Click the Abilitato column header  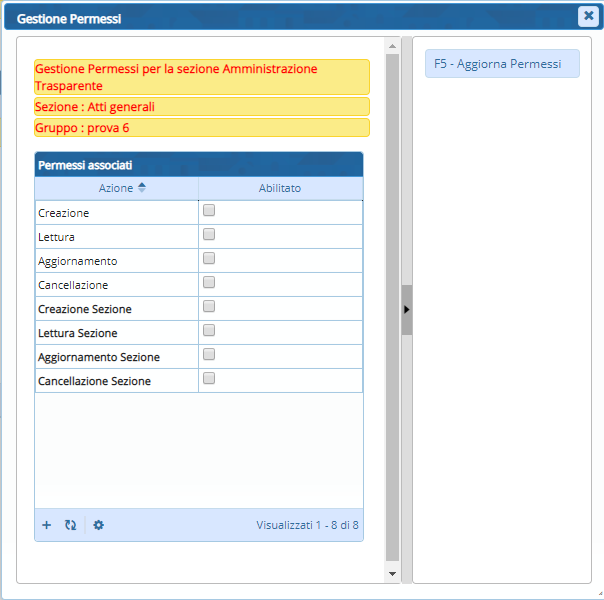click(x=280, y=188)
